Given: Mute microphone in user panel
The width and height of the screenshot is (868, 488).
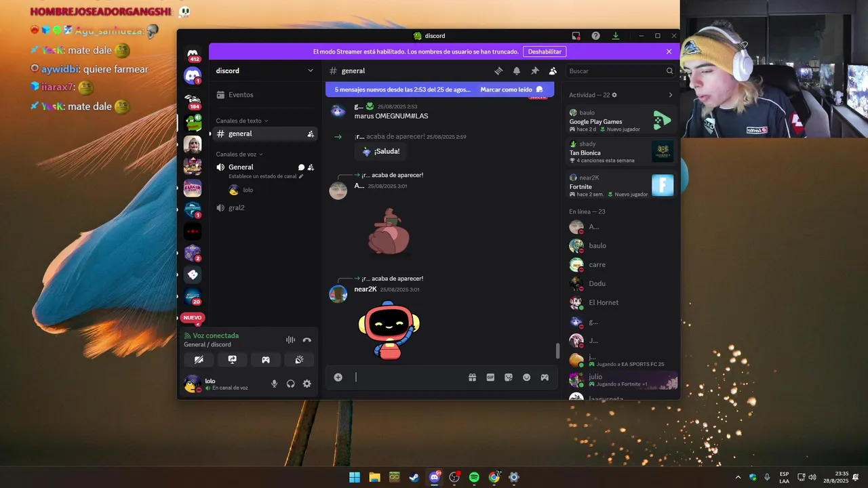Looking at the screenshot, I should 274,384.
